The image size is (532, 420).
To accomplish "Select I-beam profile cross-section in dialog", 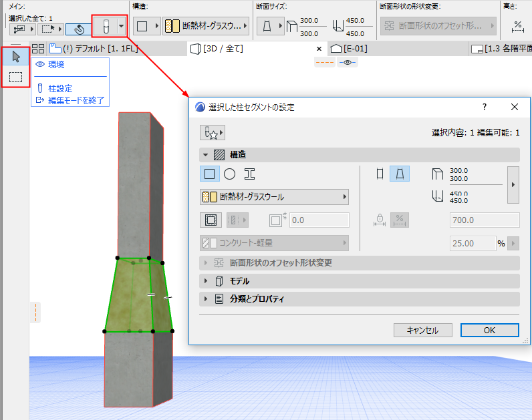I will pos(249,174).
